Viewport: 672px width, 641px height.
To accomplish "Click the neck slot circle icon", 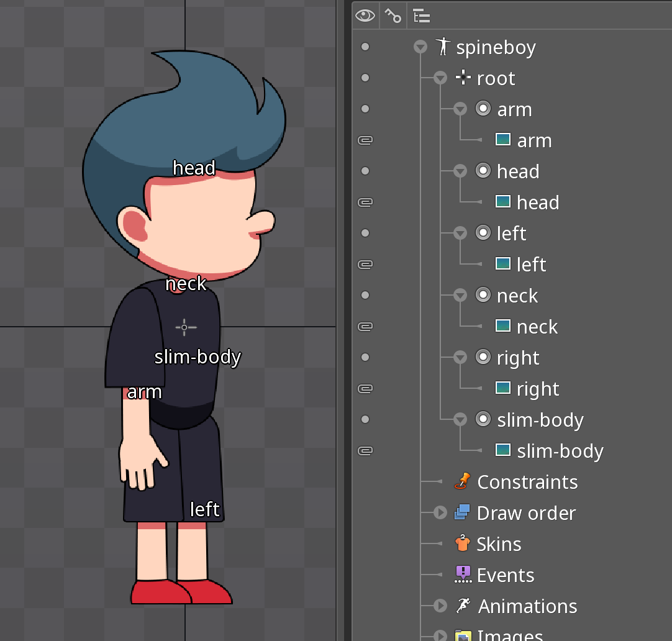I will pyautogui.click(x=483, y=295).
